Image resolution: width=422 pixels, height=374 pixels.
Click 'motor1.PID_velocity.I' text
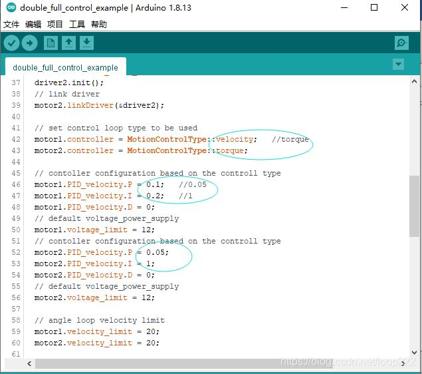tap(83, 196)
